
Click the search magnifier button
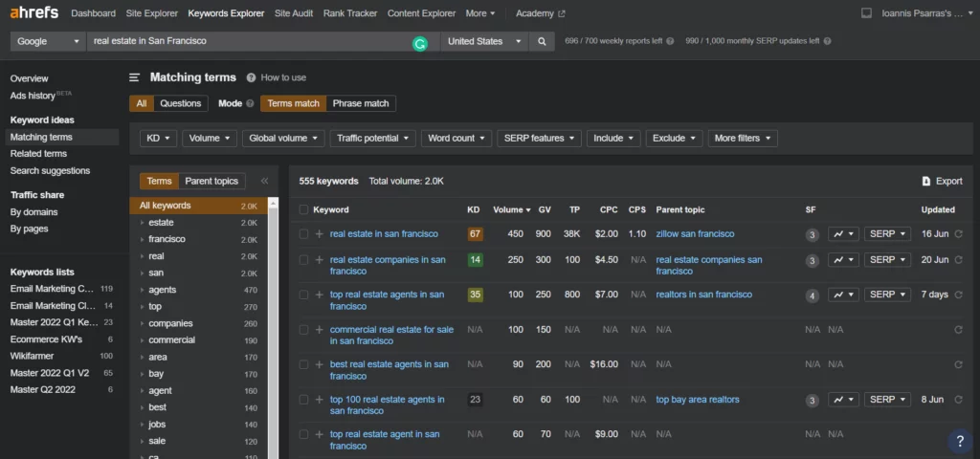pyautogui.click(x=542, y=41)
